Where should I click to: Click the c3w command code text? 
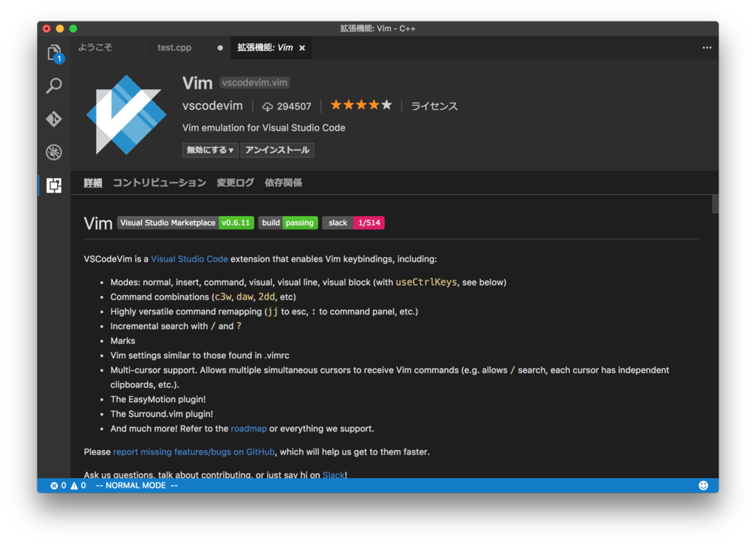coord(223,297)
